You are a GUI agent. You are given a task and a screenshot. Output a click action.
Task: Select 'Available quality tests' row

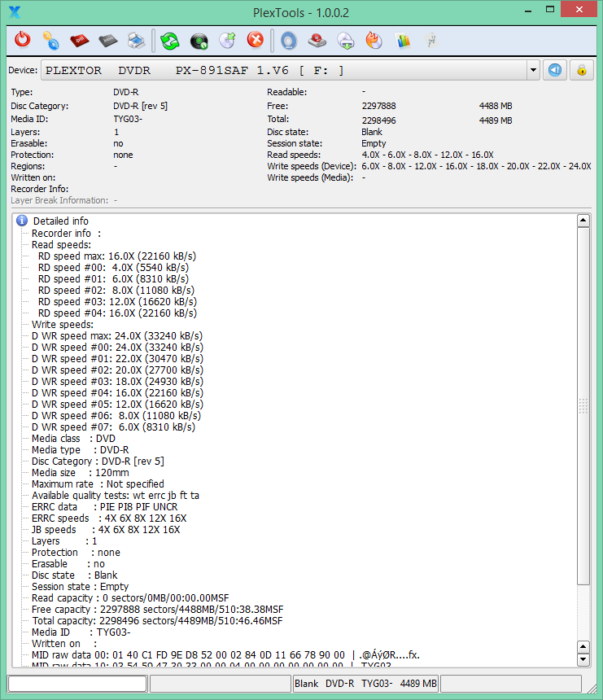click(x=116, y=496)
